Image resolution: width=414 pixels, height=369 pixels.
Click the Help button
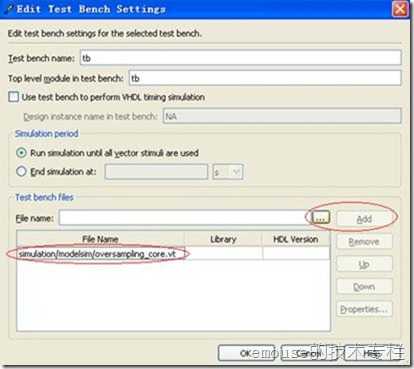371,353
